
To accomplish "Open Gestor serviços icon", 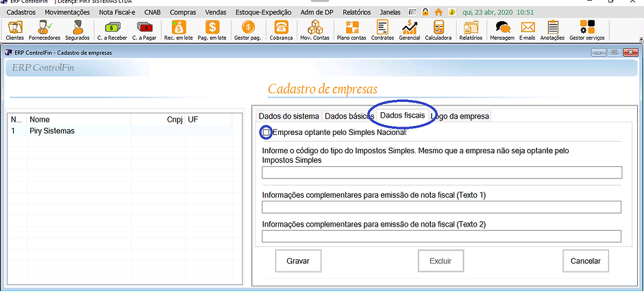I will [x=587, y=31].
